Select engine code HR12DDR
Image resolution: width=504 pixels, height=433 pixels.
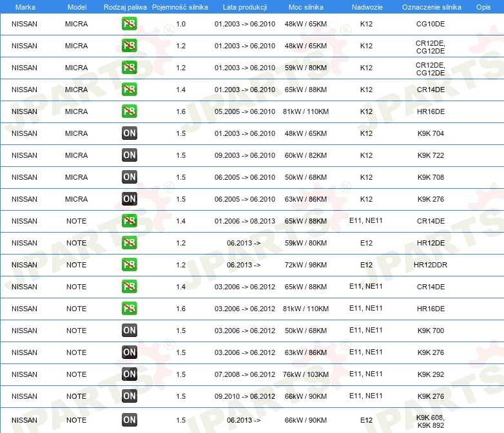point(431,265)
